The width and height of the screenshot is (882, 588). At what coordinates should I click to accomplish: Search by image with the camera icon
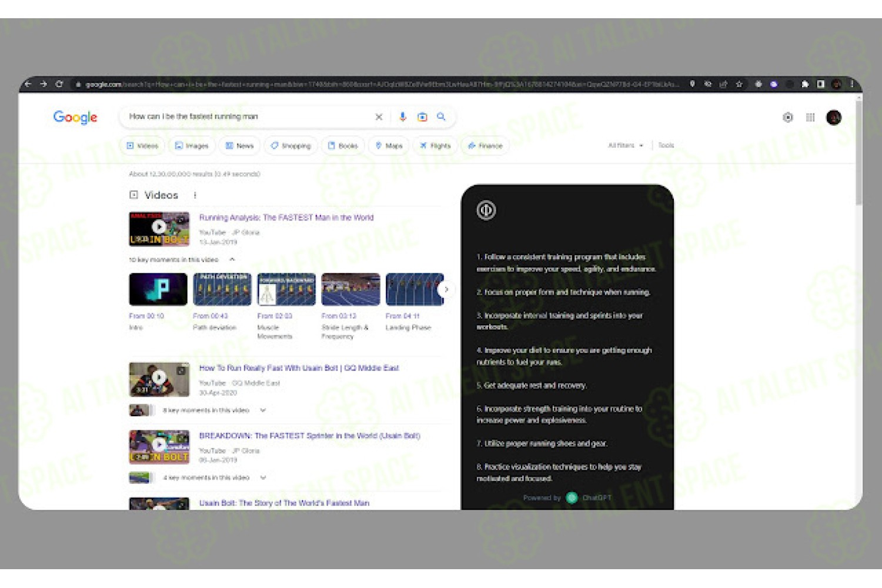click(422, 117)
